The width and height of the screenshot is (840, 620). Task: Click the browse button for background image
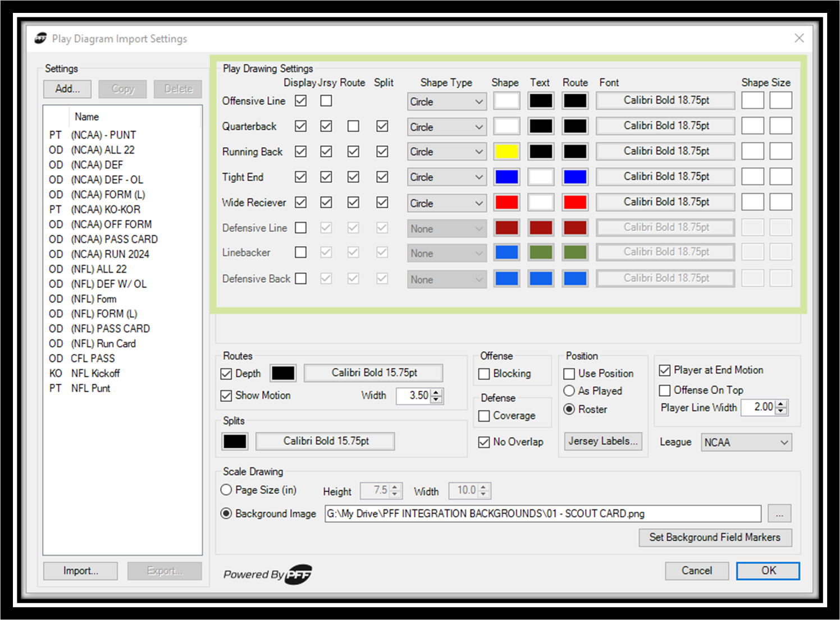[779, 513]
